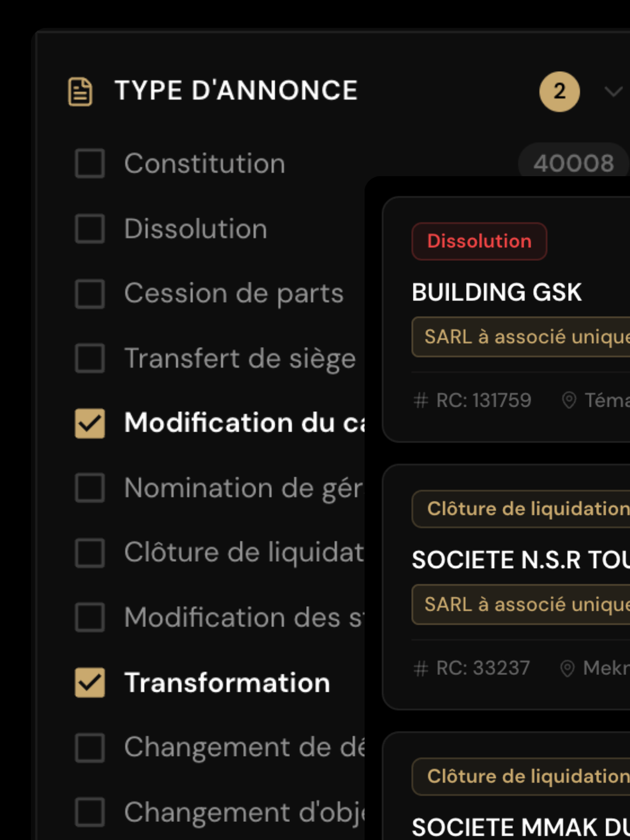Viewport: 630px width, 840px height.
Task: Click the location pin icon on the N.S.R card
Action: (x=568, y=668)
